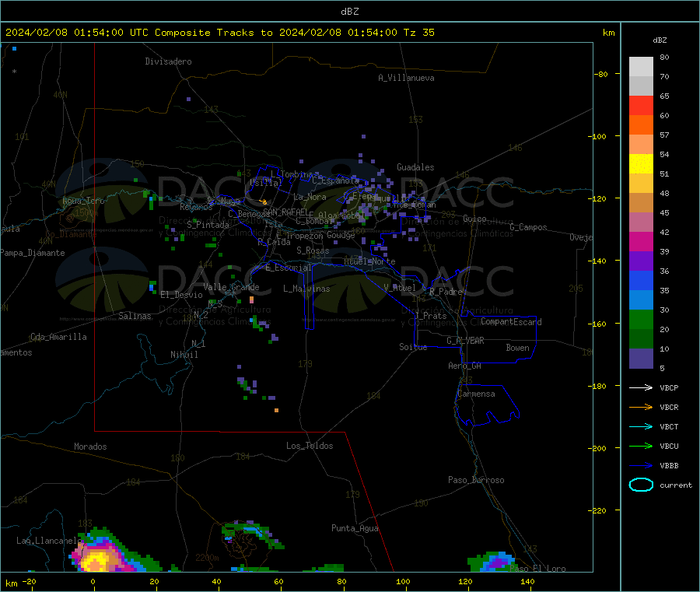700x592 pixels.
Task: Select the 5 dBZ purple legend swatch
Action: (641, 359)
